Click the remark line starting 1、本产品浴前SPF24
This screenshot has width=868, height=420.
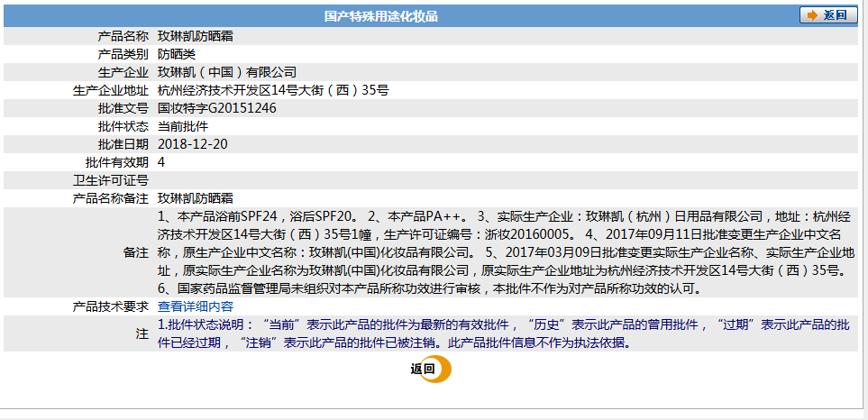pos(504,216)
